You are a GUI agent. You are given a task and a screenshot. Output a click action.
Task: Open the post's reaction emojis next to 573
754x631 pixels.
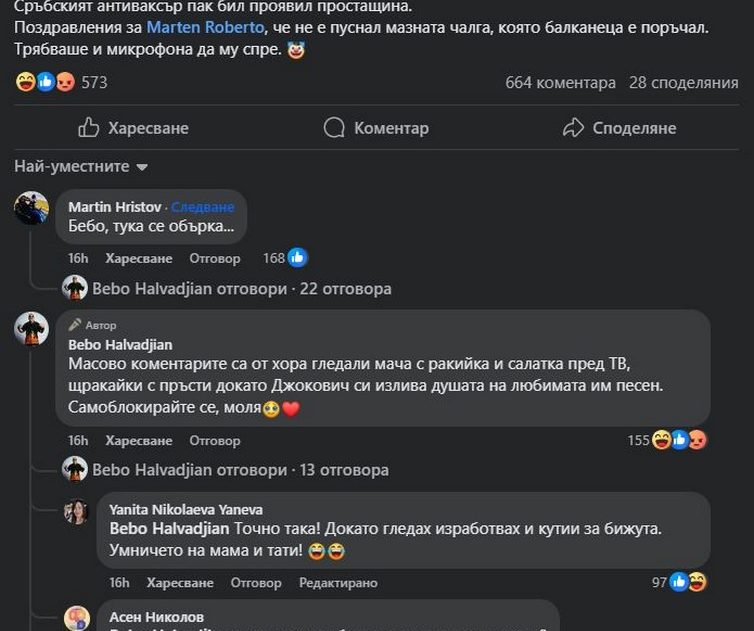click(x=46, y=83)
